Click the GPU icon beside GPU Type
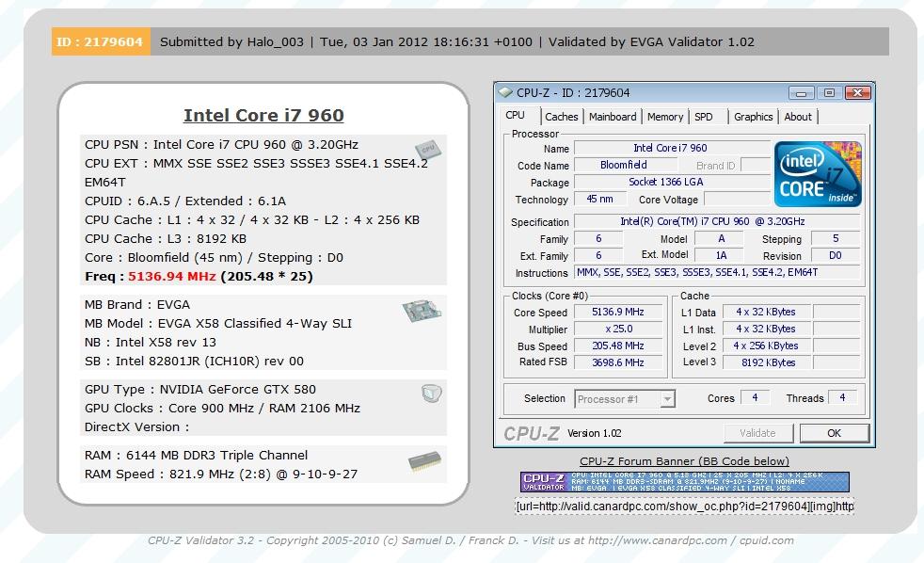This screenshot has width=924, height=563. pyautogui.click(x=432, y=394)
